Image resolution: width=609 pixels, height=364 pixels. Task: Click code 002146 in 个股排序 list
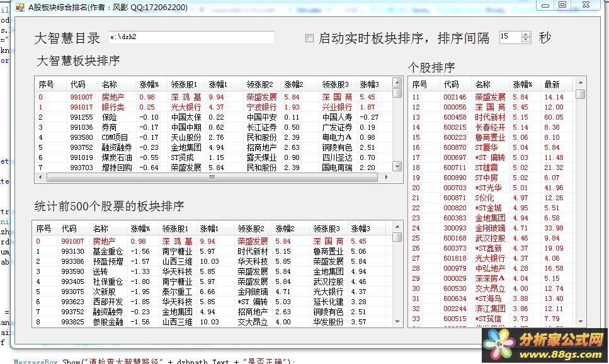(455, 97)
